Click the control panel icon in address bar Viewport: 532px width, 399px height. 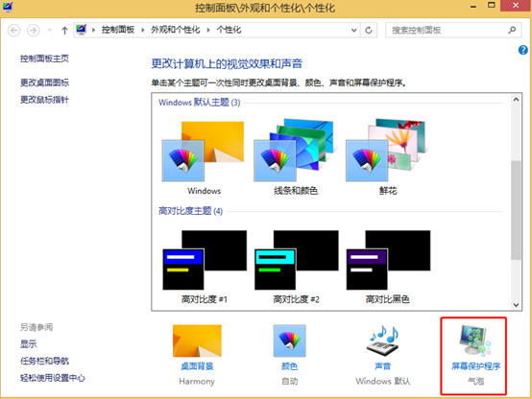(82, 30)
